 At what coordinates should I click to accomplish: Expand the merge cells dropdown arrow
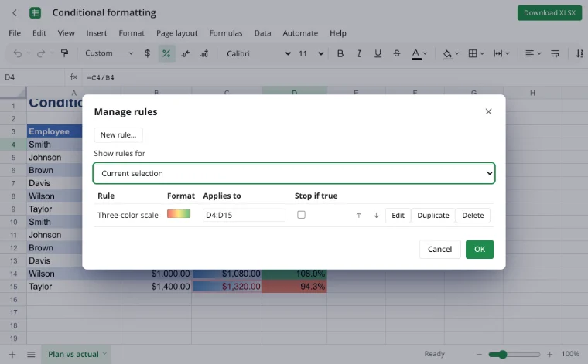tap(508, 53)
